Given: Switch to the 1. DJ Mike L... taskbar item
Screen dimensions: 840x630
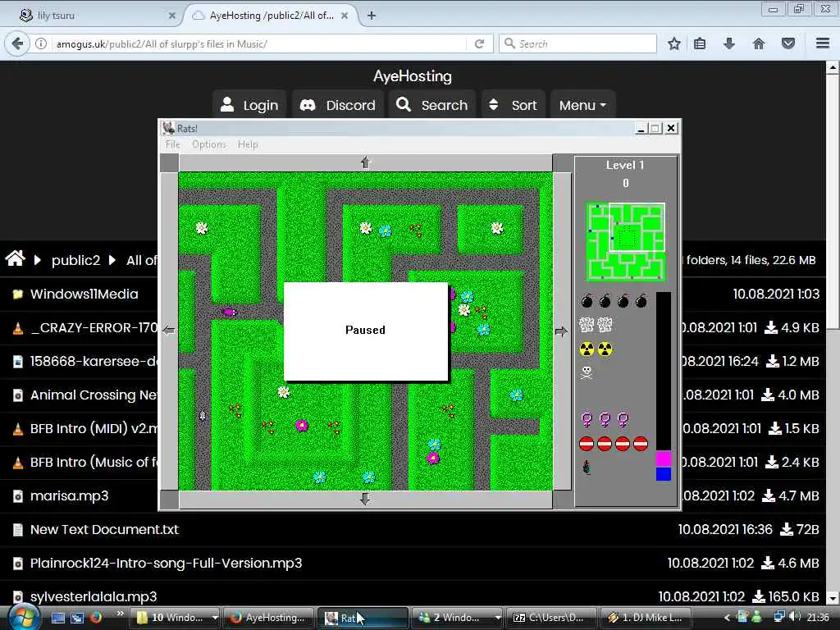Looking at the screenshot, I should [646, 617].
